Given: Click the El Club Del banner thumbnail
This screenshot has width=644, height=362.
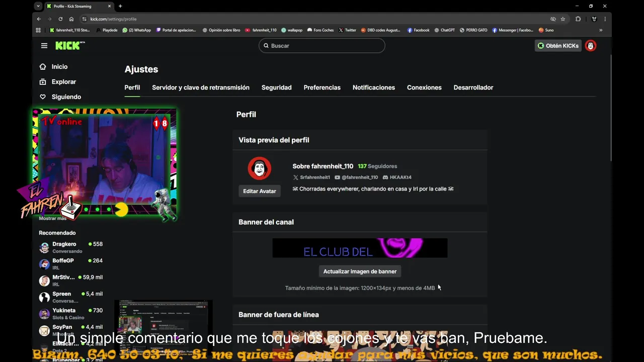Looking at the screenshot, I should [360, 248].
